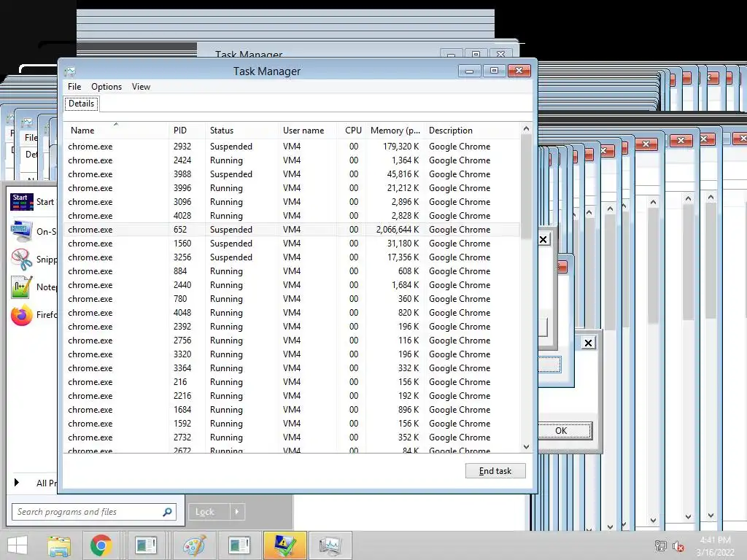Open Paint from the taskbar
Image resolution: width=747 pixels, height=560 pixels.
pyautogui.click(x=194, y=545)
